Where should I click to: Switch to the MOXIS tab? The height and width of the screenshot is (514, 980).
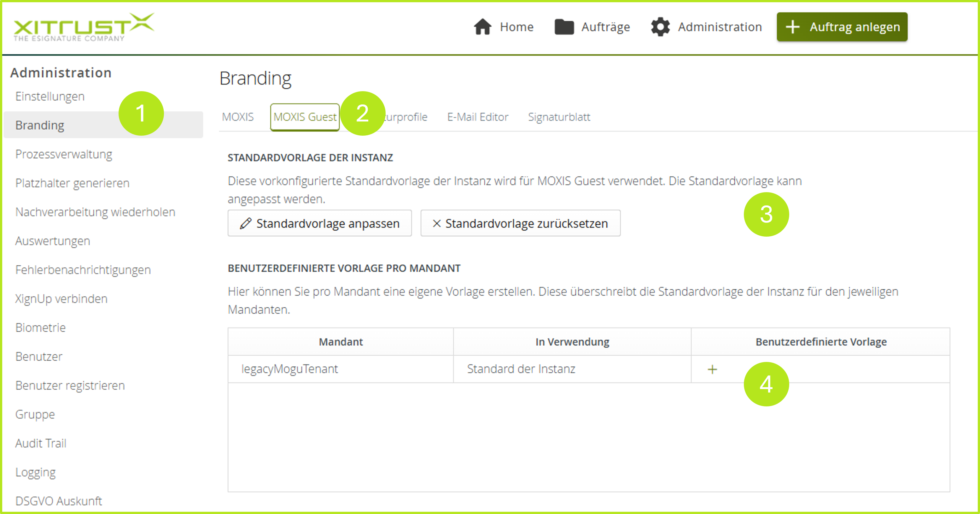237,117
